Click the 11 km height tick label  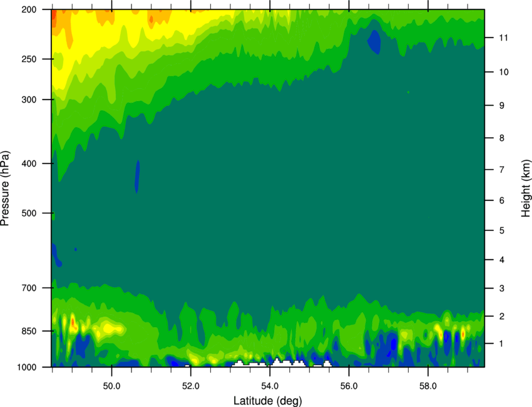pyautogui.click(x=503, y=38)
